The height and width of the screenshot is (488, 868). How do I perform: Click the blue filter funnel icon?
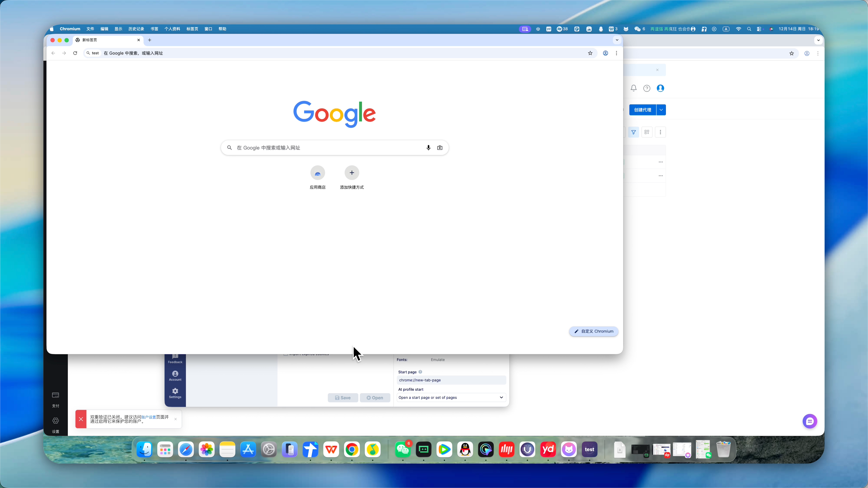pos(633,132)
